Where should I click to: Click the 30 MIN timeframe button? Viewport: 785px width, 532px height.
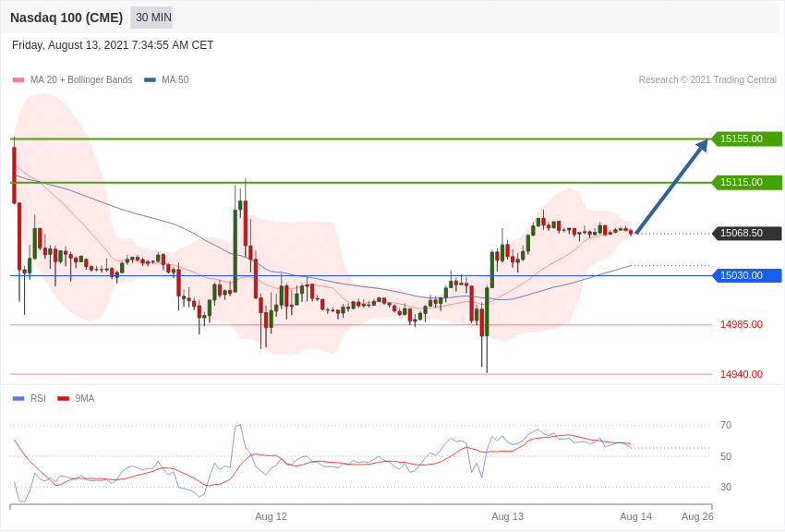coord(153,18)
